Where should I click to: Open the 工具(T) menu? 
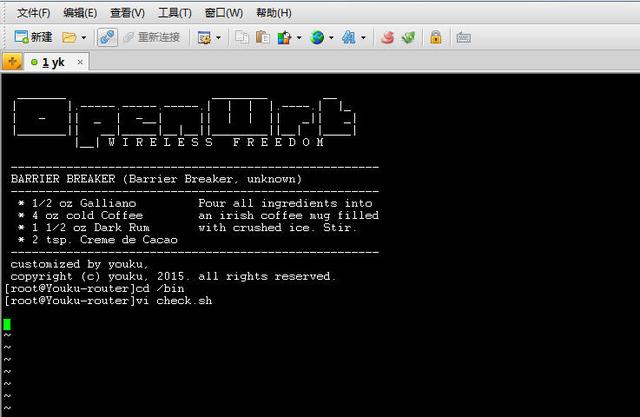[175, 13]
